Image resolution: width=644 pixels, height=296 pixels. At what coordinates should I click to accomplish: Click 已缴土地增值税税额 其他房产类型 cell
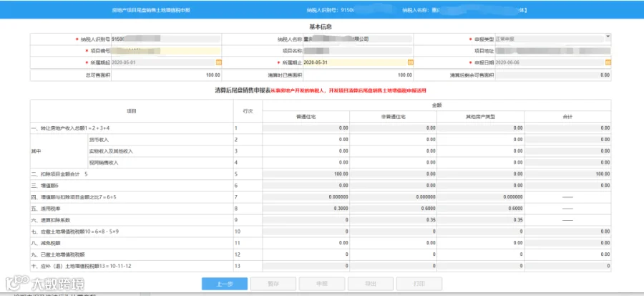click(x=481, y=255)
